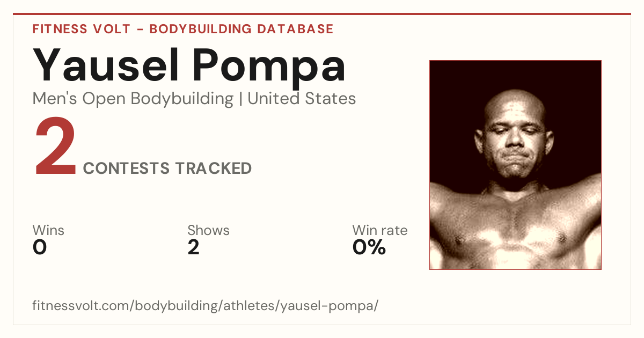Select the Bodybuilding Database header label
The height and width of the screenshot is (338, 644).
tap(241, 29)
